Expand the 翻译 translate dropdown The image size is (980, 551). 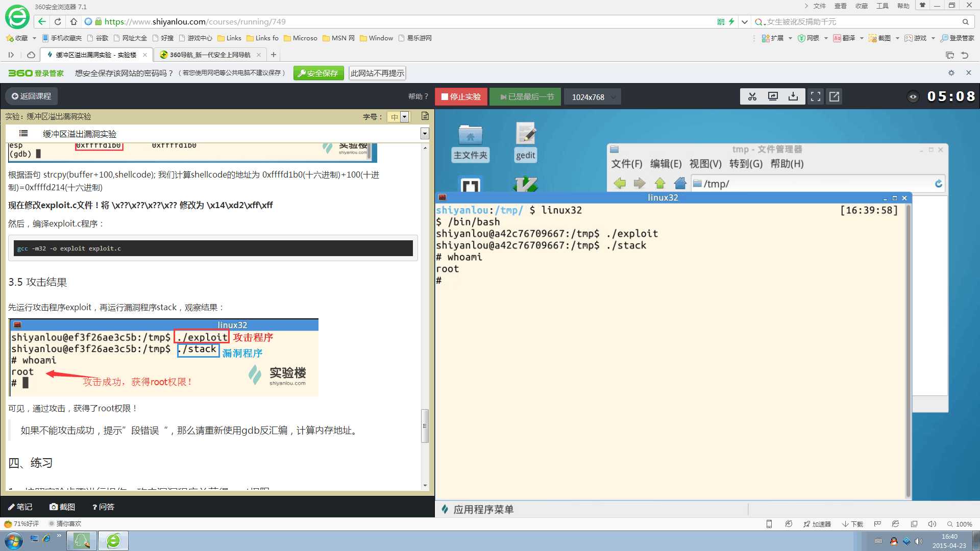[862, 38]
